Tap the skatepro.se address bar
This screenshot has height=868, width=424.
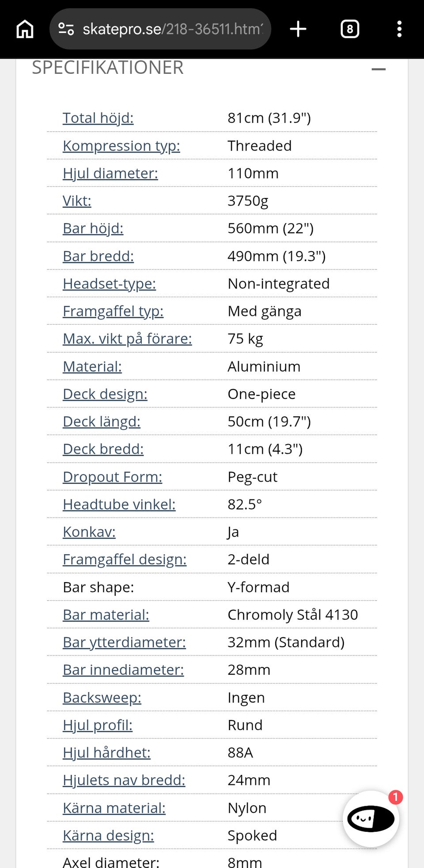[x=172, y=29]
